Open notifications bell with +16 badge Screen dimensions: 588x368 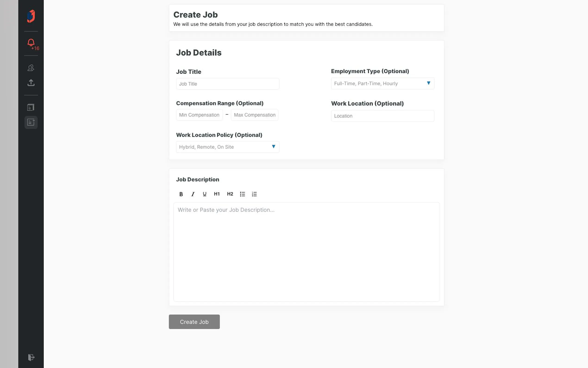point(31,43)
